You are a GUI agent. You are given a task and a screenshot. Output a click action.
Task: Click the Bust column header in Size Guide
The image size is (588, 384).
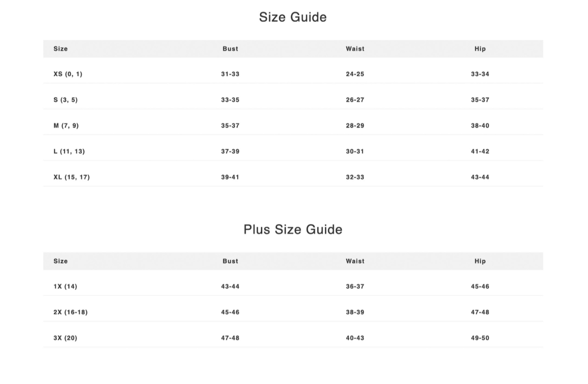[x=230, y=48]
